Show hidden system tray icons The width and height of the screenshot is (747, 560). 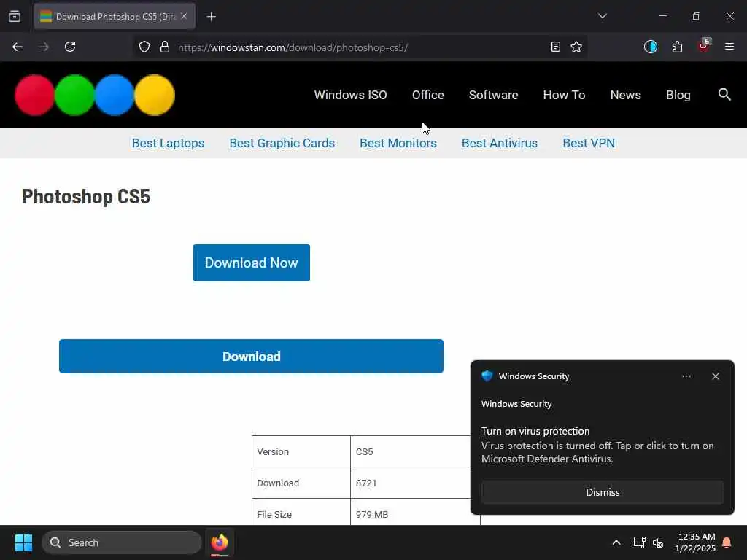coord(616,542)
